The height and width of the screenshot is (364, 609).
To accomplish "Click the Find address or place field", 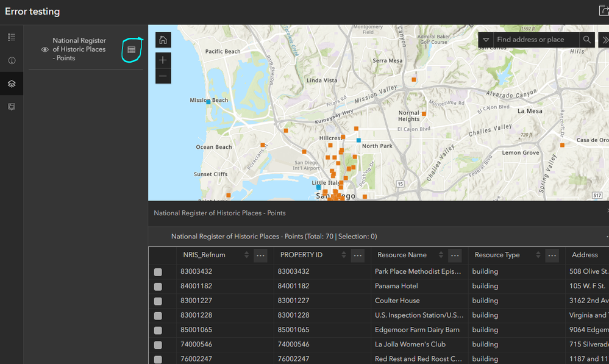I will (x=536, y=40).
